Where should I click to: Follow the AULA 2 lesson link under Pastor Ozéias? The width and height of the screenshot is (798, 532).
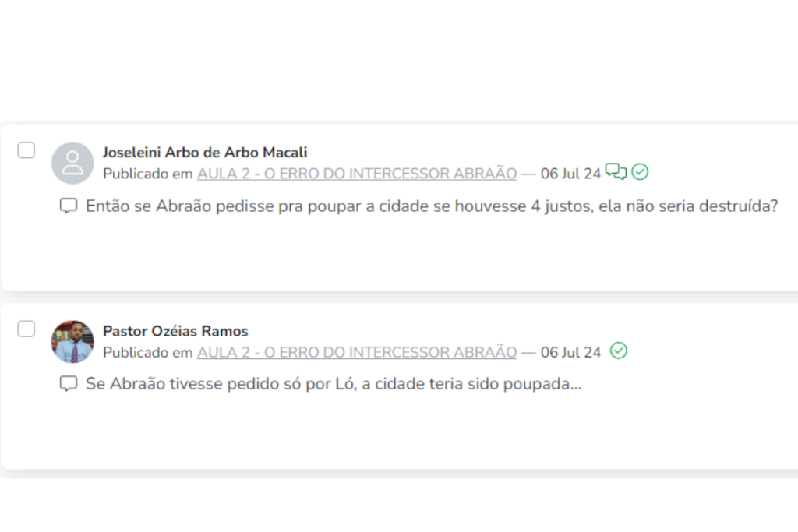356,352
